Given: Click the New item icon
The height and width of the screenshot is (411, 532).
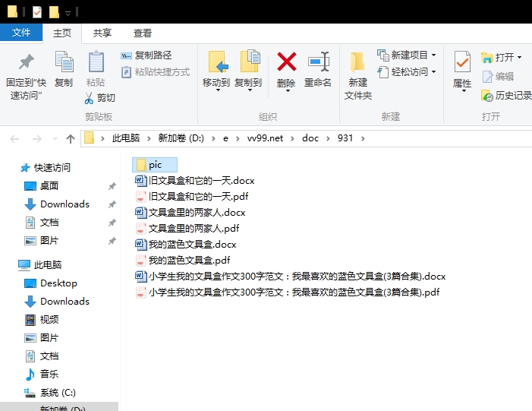Looking at the screenshot, I should (x=382, y=55).
